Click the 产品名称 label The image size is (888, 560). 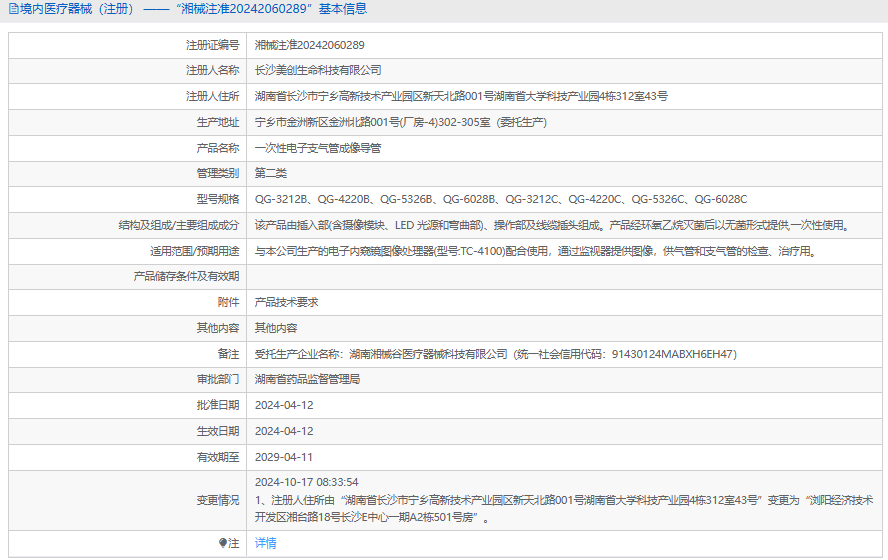pyautogui.click(x=218, y=148)
